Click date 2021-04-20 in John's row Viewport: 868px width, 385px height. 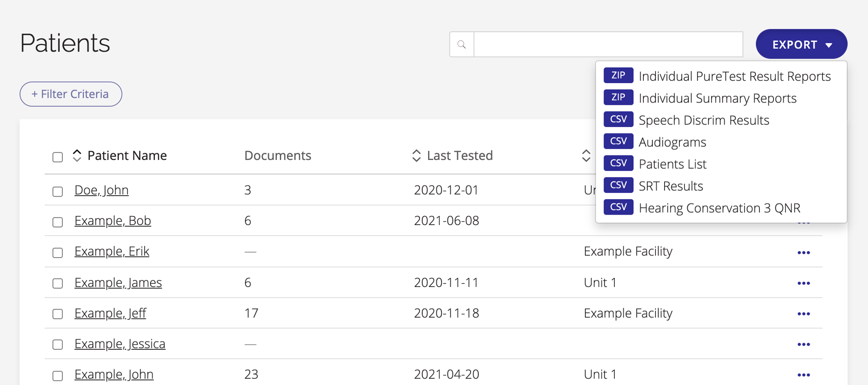tap(446, 374)
